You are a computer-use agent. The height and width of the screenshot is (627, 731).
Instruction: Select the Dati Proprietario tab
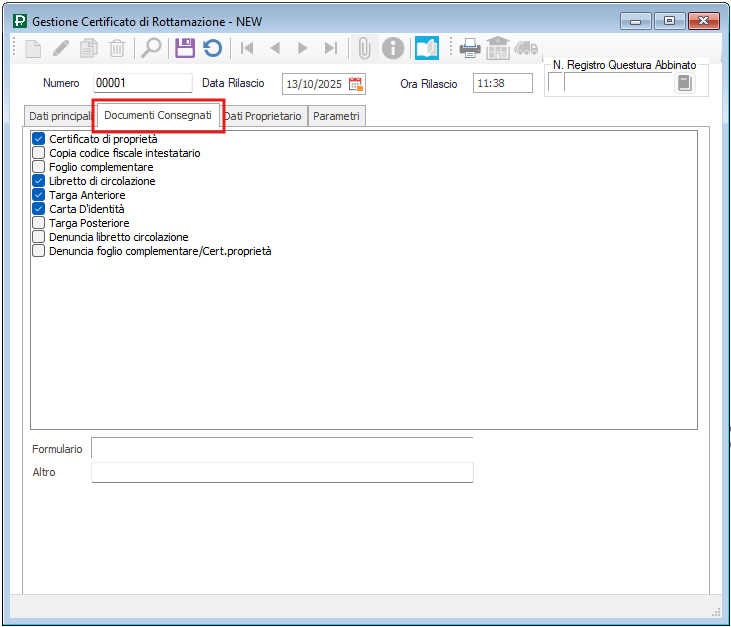tap(264, 116)
